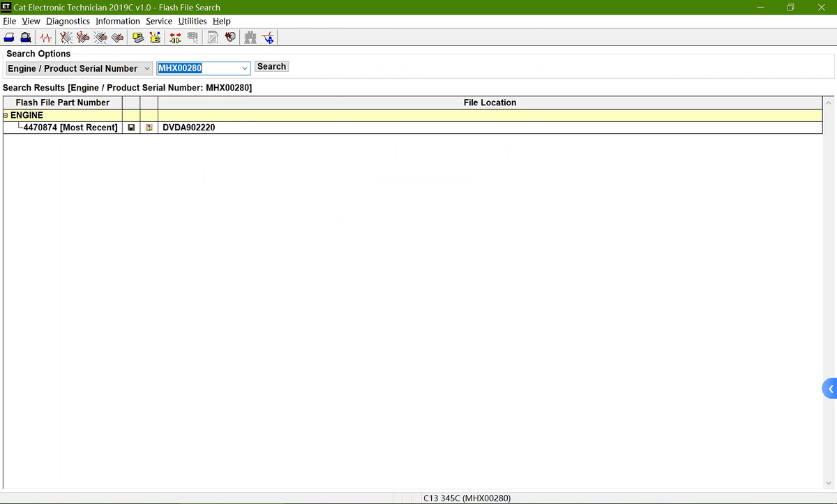837x504 pixels.
Task: Open Print Preview from the toolbar
Action: [26, 38]
